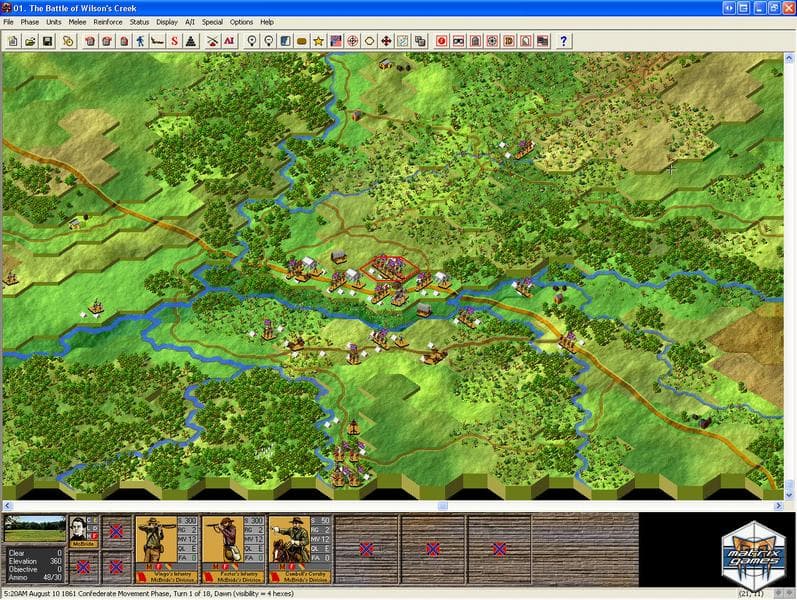Image resolution: width=797 pixels, height=600 pixels.
Task: Click the hexagon outline toolbar icon
Action: tap(370, 41)
